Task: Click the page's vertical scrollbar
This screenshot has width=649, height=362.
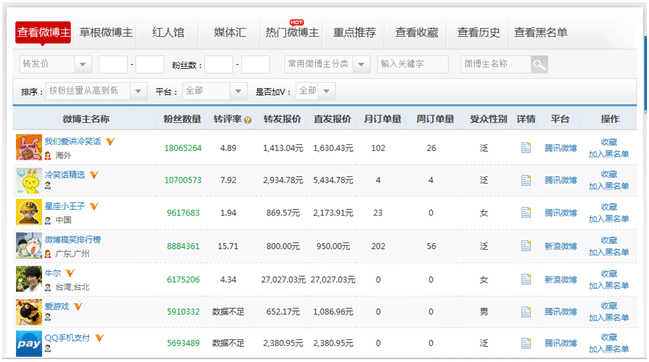Action: click(645, 74)
